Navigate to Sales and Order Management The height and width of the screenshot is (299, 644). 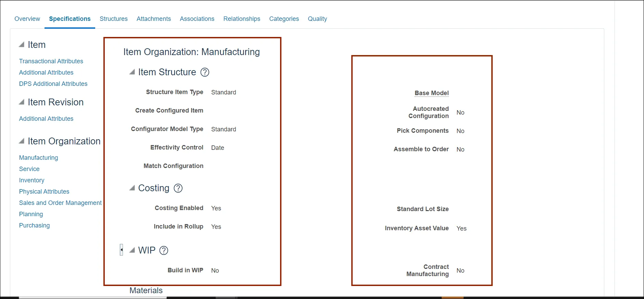pyautogui.click(x=60, y=203)
